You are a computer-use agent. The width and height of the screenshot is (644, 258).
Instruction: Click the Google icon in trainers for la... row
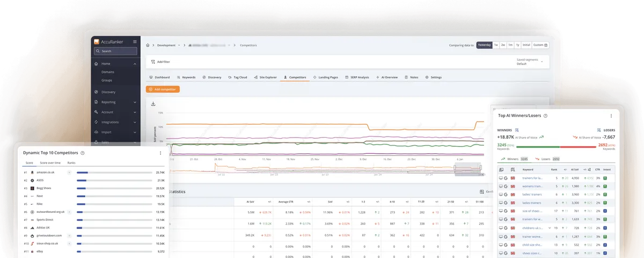(x=506, y=178)
